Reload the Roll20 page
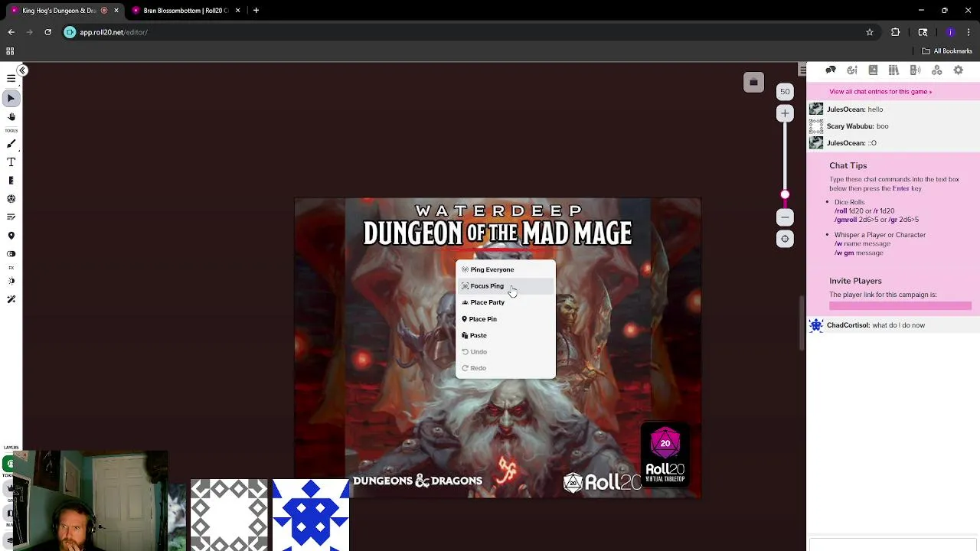Viewport: 980px width, 551px height. [x=47, y=32]
